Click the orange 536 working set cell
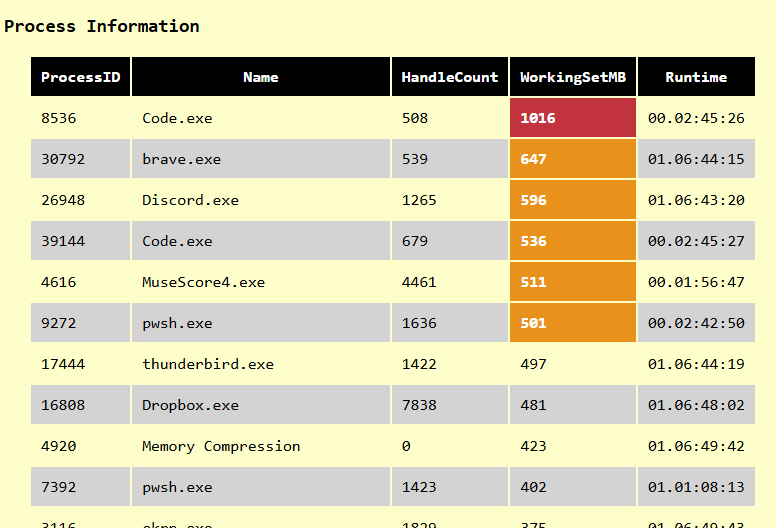This screenshot has height=528, width=776. 573,241
